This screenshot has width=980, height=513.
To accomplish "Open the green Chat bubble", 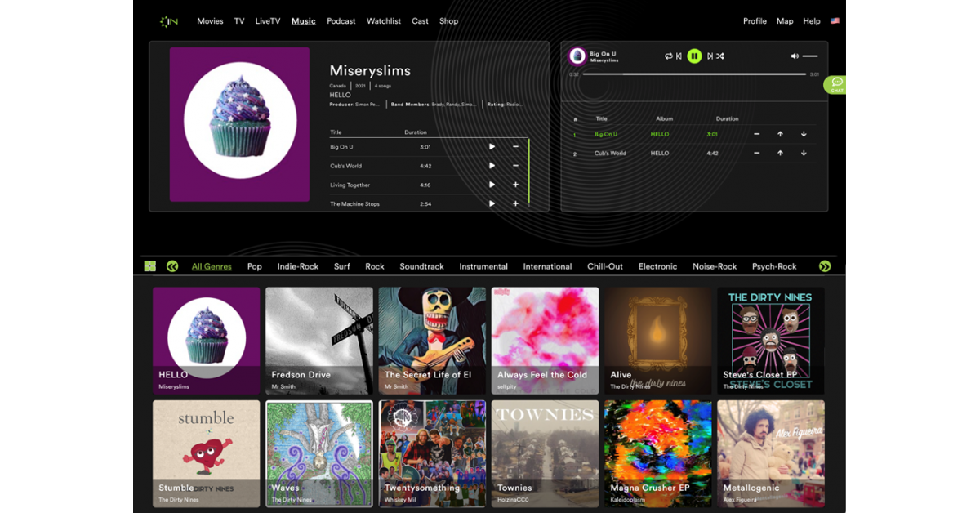I will 836,84.
